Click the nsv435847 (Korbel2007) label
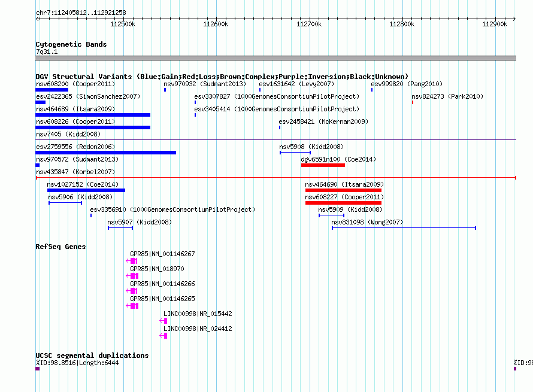The height and width of the screenshot is (392, 533). coord(75,172)
